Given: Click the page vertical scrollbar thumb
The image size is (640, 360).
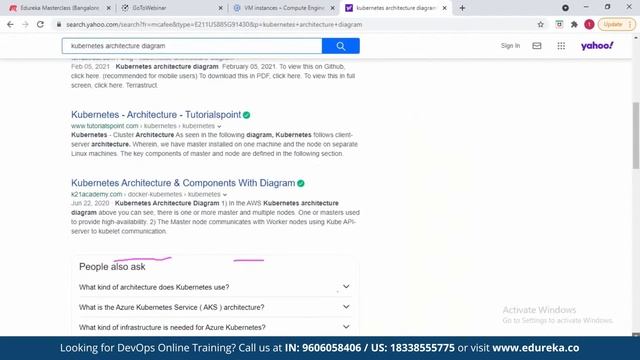Looking at the screenshot, I should point(636,135).
